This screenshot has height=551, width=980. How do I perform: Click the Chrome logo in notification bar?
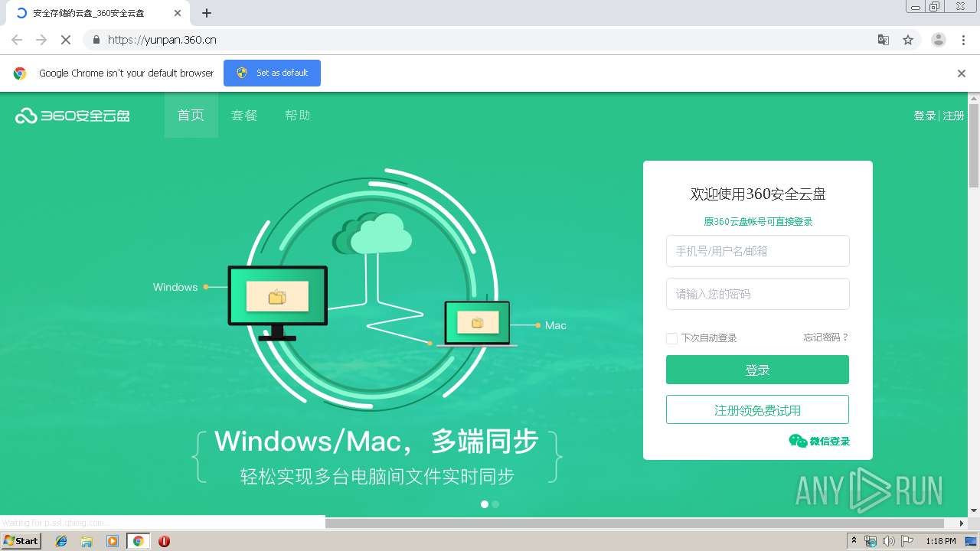coord(20,73)
